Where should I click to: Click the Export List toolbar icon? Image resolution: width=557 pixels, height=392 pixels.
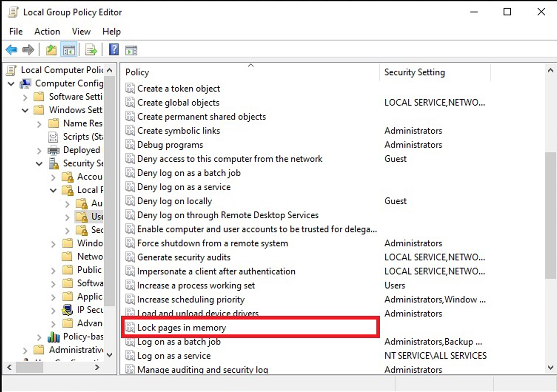91,50
